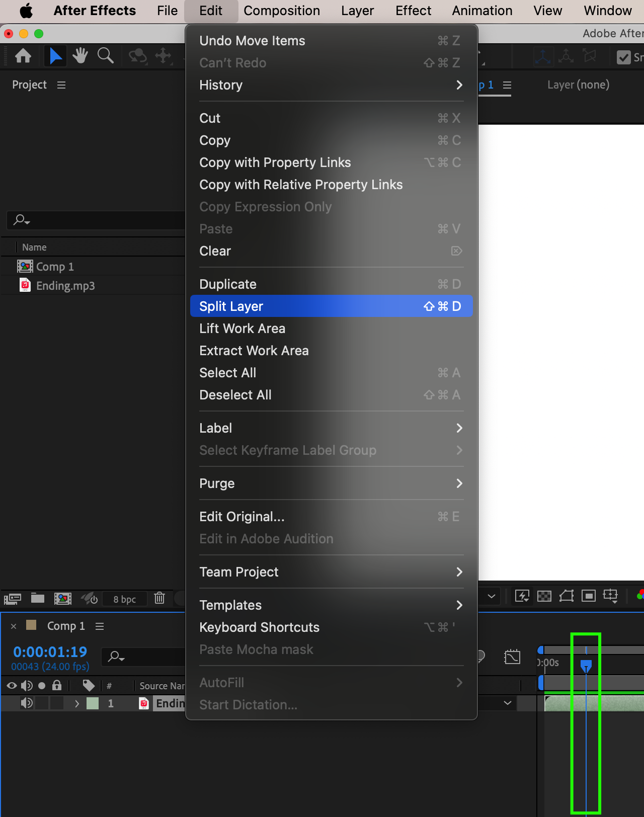Open the Label submenu
The image size is (644, 817).
point(331,428)
